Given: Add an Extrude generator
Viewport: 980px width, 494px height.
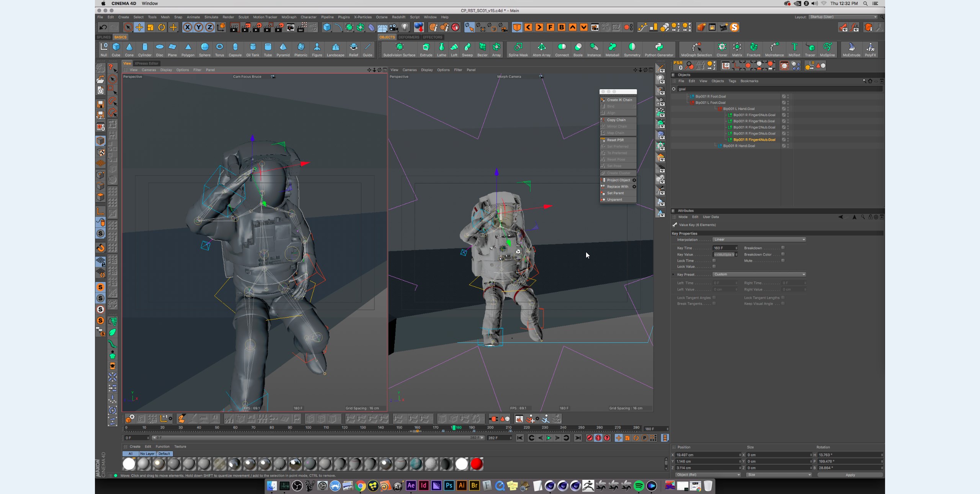Looking at the screenshot, I should coord(426,49).
